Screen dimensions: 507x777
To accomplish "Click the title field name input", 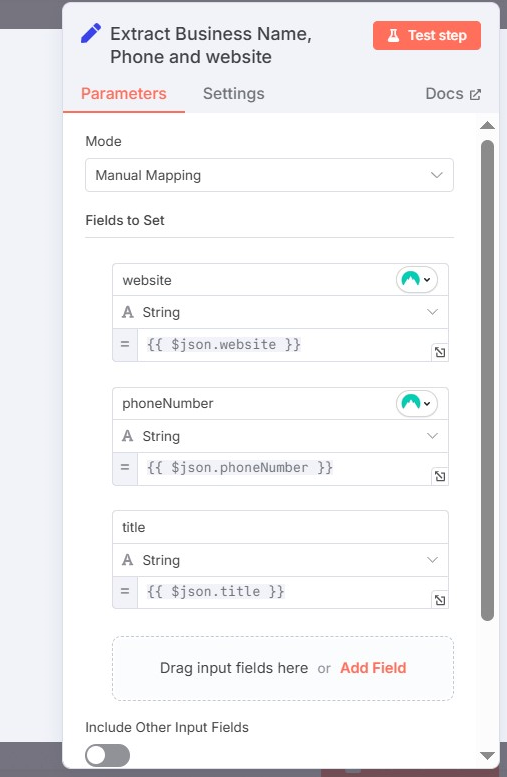I will [x=281, y=527].
